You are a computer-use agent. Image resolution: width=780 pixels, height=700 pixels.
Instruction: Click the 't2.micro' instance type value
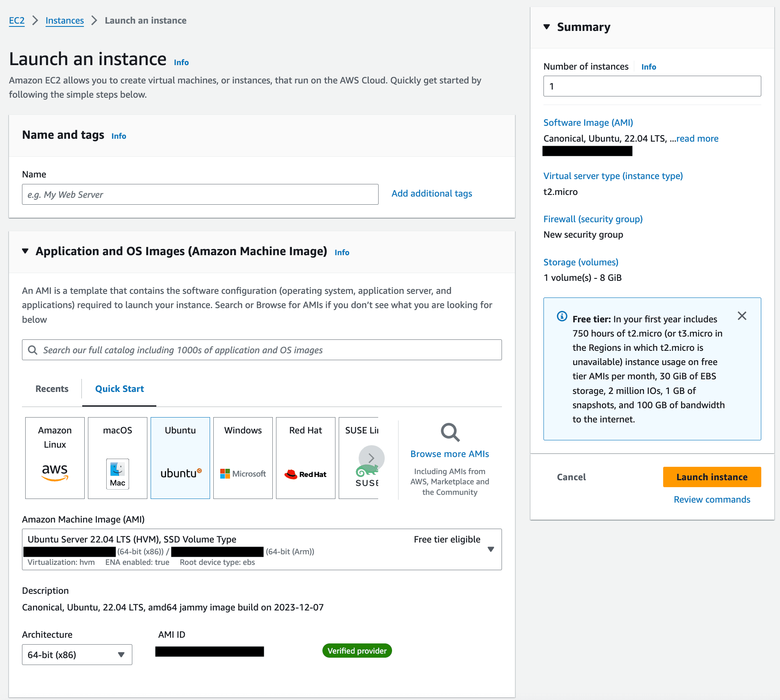561,192
